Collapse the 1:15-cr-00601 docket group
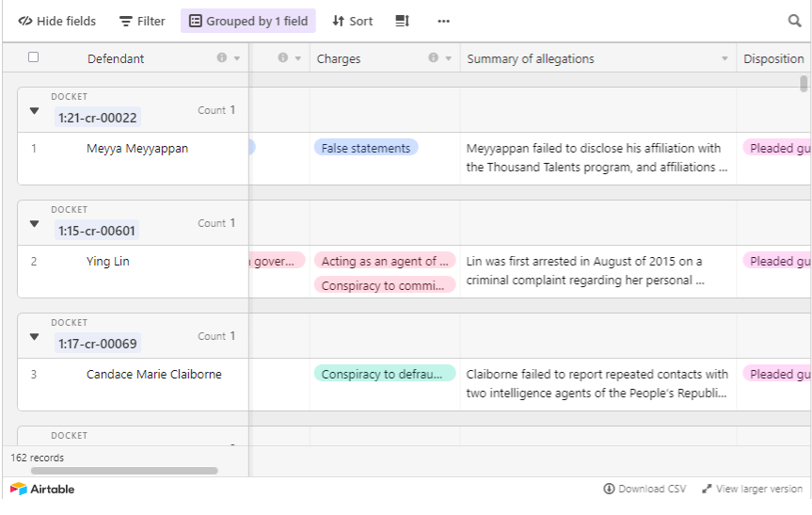Screen dimensions: 812x515 (35, 224)
